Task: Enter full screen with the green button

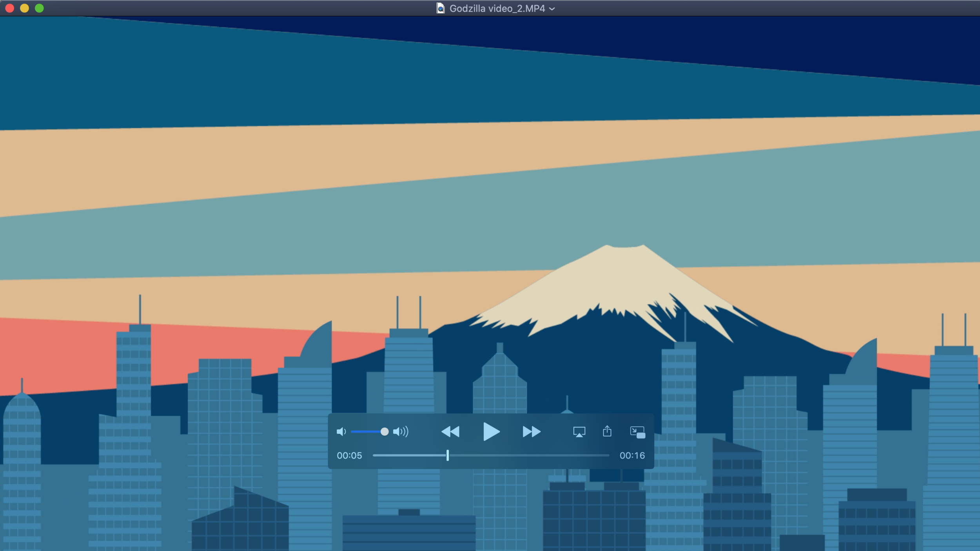Action: 39,8
